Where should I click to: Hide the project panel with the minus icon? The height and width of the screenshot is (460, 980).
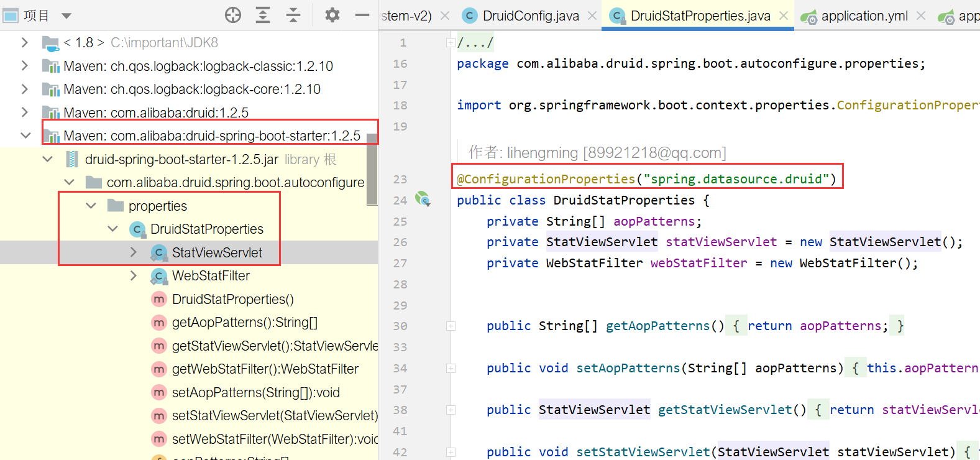point(362,15)
